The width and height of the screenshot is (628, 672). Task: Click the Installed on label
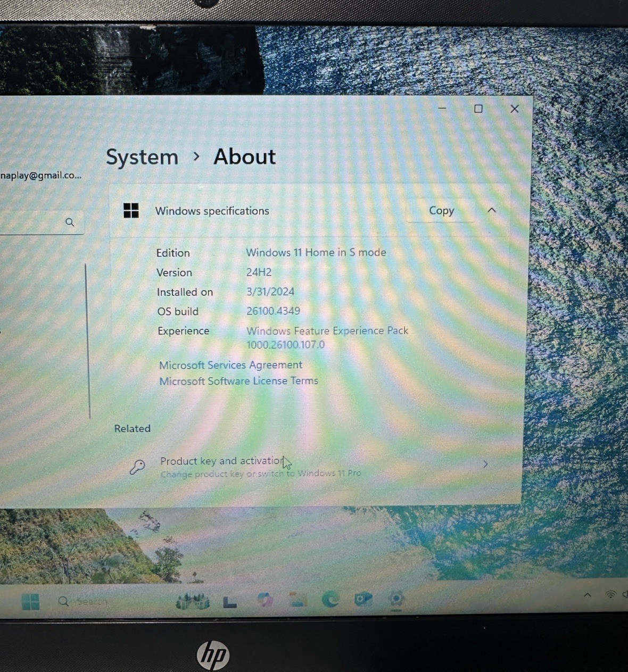(185, 292)
